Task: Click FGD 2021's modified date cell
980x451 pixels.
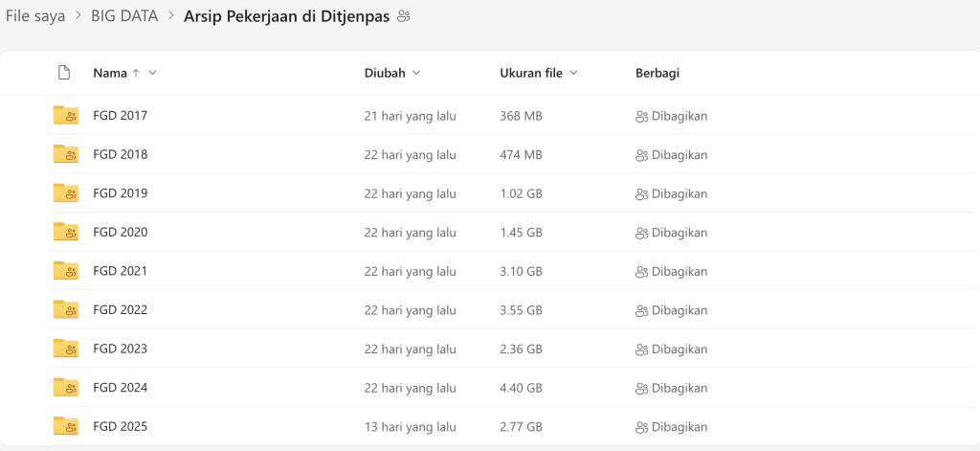Action: [410, 272]
